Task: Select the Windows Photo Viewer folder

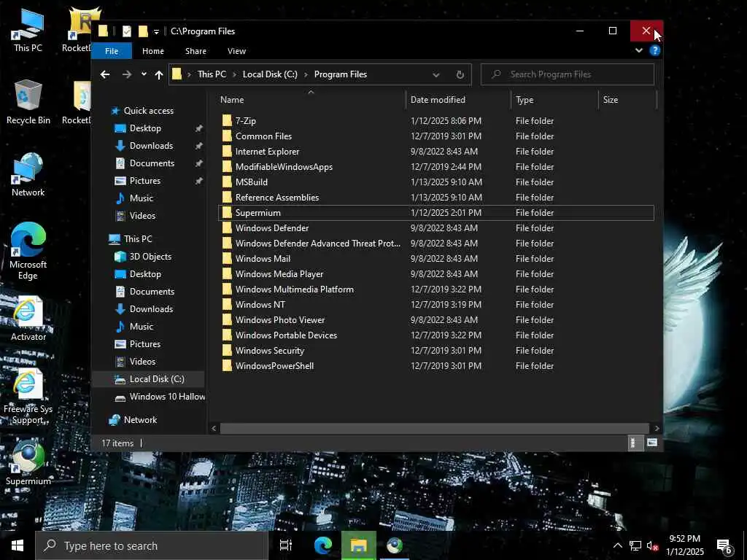Action: click(436, 320)
